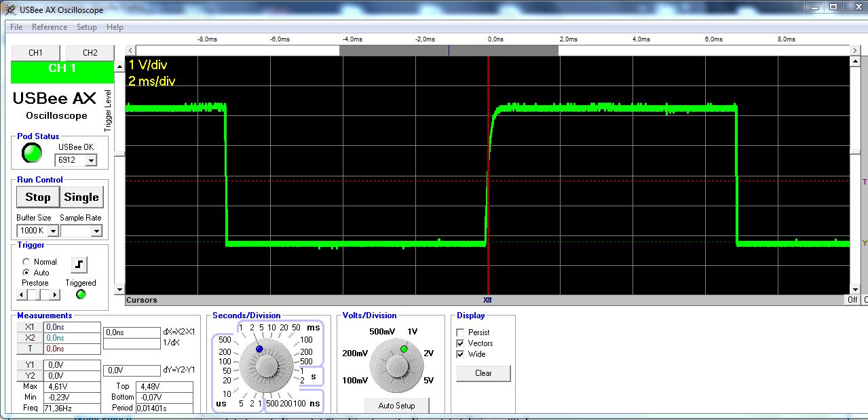Screen dimensions: 868x420
Task: Click the rising-edge trigger slope icon
Action: click(79, 265)
